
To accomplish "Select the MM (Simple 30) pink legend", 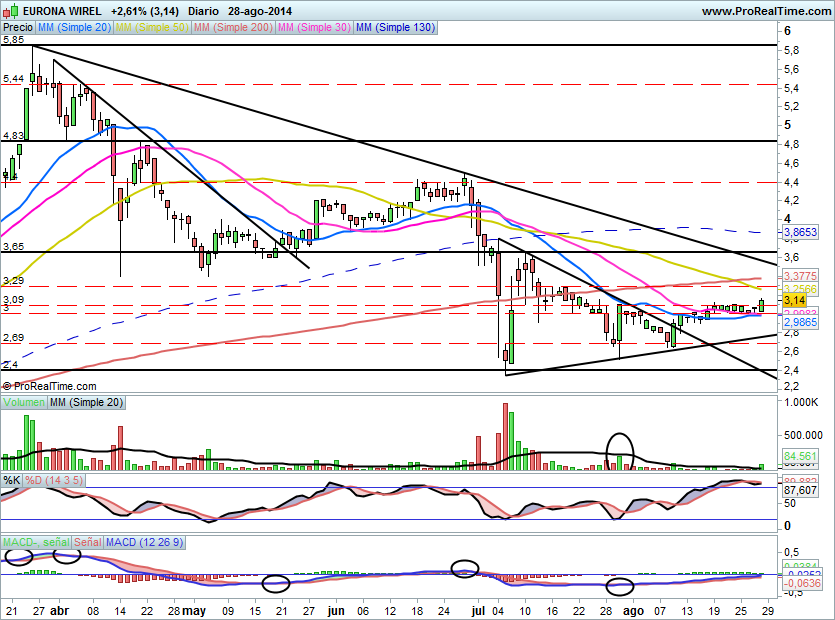I will [314, 28].
